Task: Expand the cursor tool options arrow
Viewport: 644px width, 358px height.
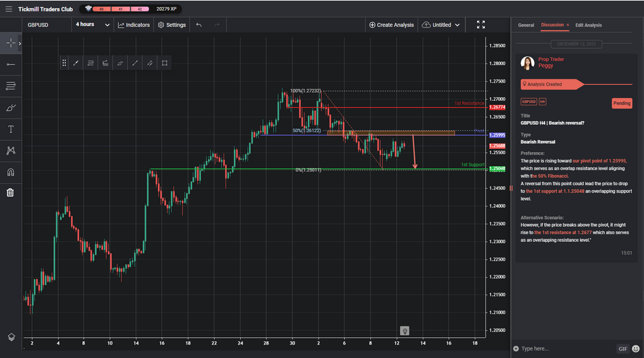Action: point(20,44)
